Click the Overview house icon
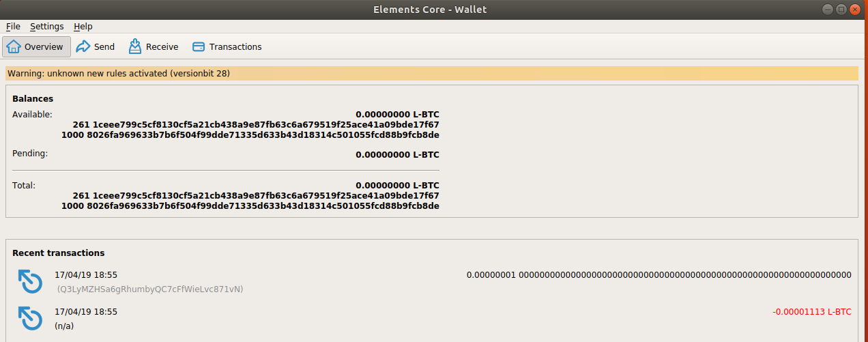Image resolution: width=868 pixels, height=342 pixels. 14,47
